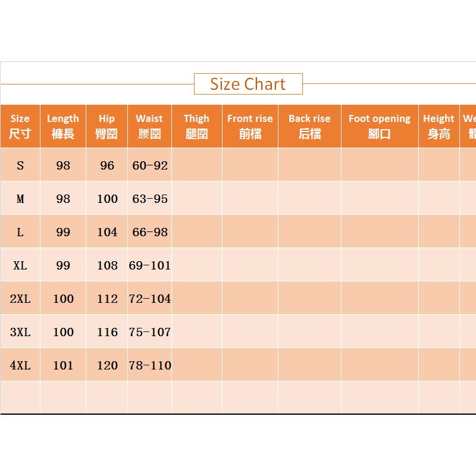Click the Front rise column header

[250, 126]
